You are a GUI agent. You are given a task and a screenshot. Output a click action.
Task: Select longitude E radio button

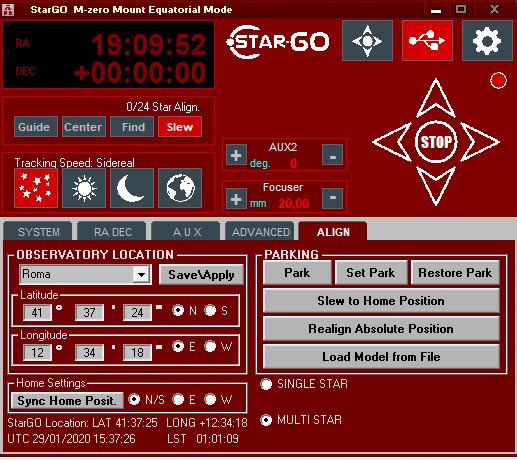pos(178,346)
